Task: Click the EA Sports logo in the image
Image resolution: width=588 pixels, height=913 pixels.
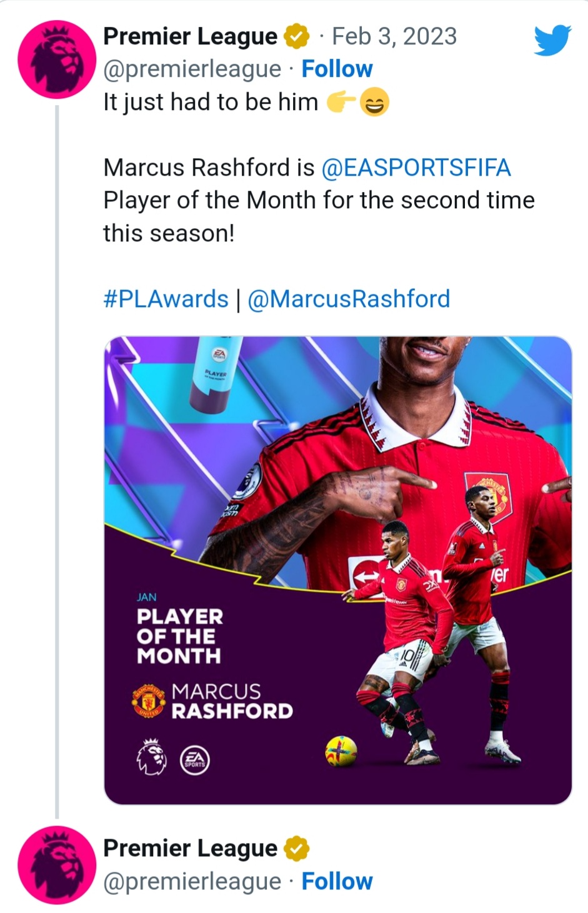Action: (x=195, y=760)
